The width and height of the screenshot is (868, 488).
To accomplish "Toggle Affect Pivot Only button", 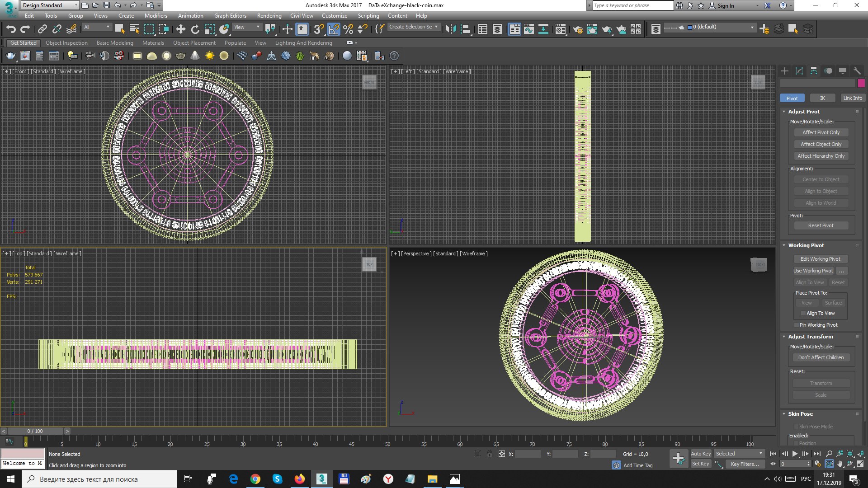I will point(821,132).
